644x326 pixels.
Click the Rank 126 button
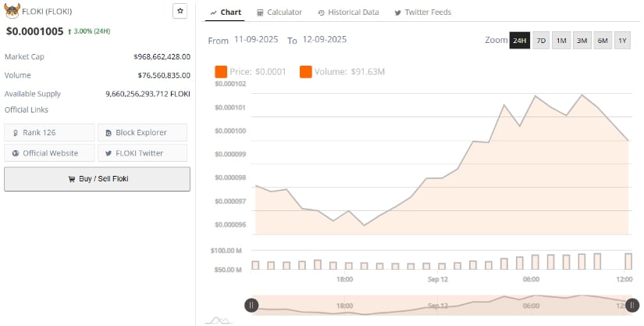tap(49, 132)
